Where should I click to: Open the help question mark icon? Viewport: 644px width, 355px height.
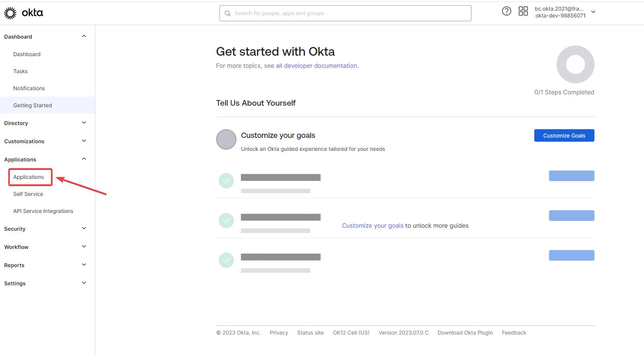coord(506,11)
